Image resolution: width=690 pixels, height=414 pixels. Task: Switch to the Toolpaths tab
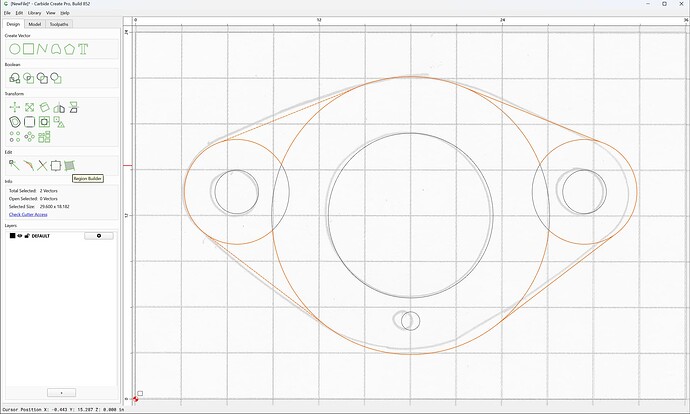tap(59, 24)
